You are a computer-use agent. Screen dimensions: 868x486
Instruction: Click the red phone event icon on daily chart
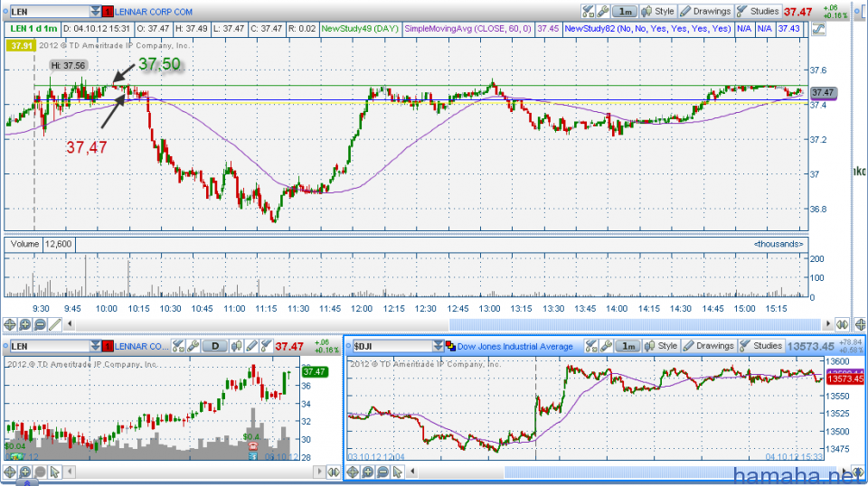pos(253,446)
